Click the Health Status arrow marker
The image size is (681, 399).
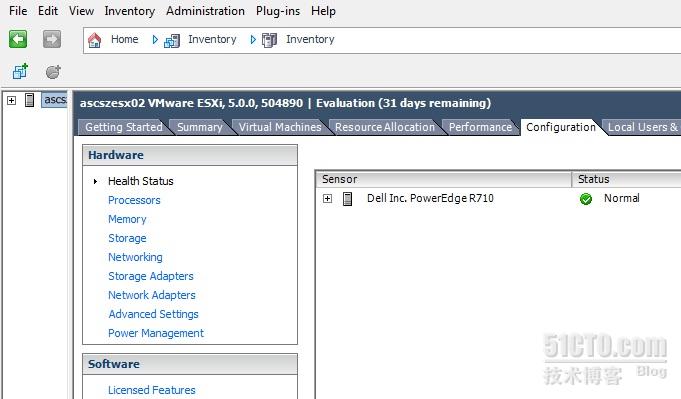pyautogui.click(x=95, y=181)
